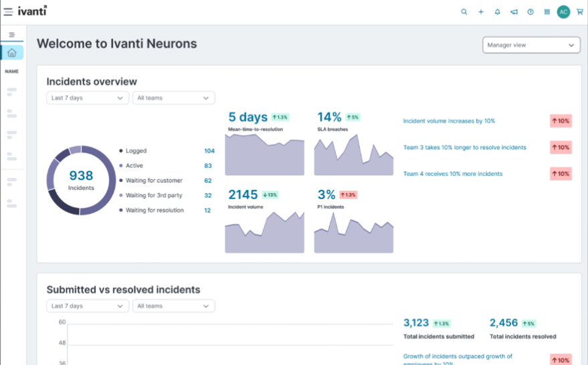Open the hamburger menu beside Ivanti logo

[8, 11]
